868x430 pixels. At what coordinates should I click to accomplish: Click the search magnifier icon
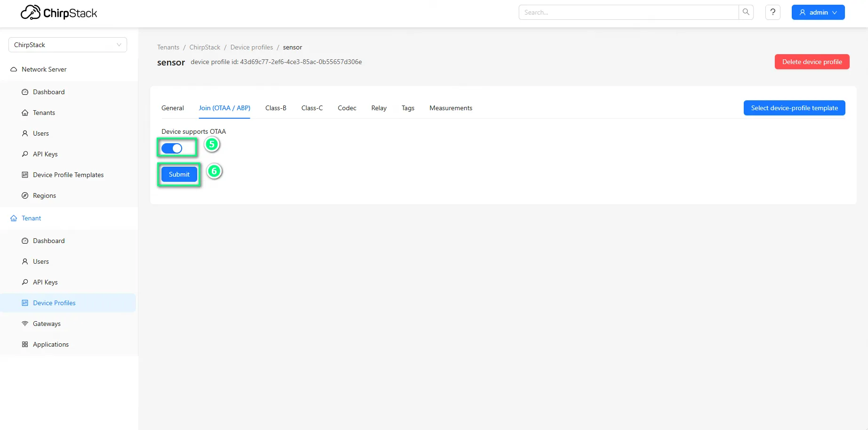pos(746,12)
